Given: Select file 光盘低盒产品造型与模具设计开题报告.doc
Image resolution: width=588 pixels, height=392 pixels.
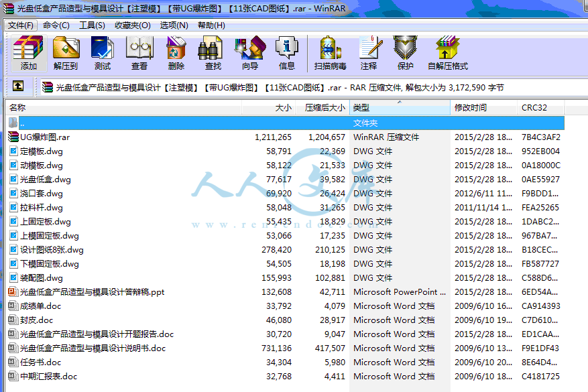Looking at the screenshot, I should click(97, 334).
